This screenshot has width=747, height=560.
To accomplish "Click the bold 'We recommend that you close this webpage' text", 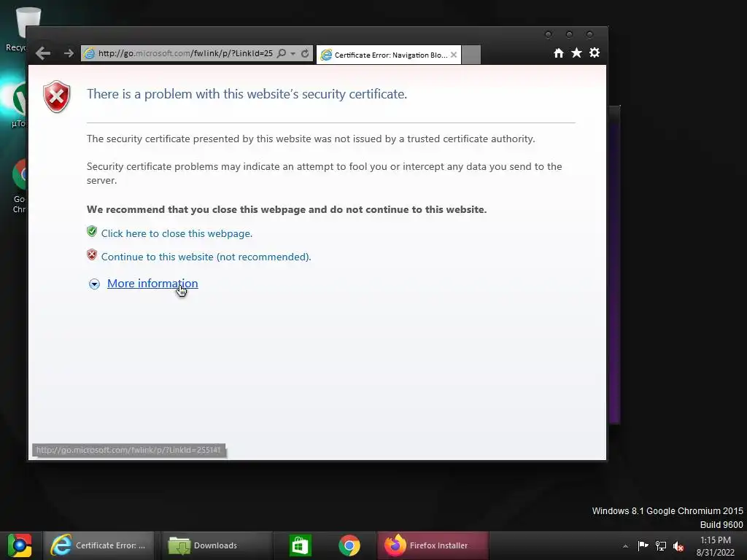I will (287, 209).
